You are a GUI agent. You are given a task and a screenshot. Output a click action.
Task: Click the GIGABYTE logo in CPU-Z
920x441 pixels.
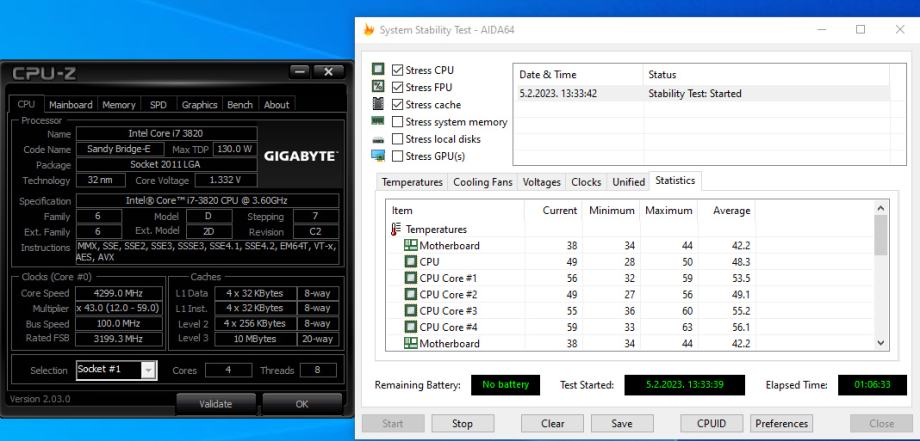pos(300,157)
